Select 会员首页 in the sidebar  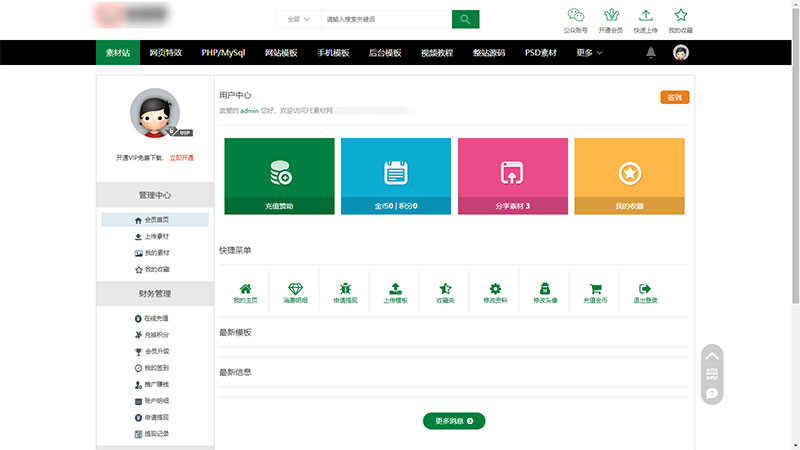(155, 220)
